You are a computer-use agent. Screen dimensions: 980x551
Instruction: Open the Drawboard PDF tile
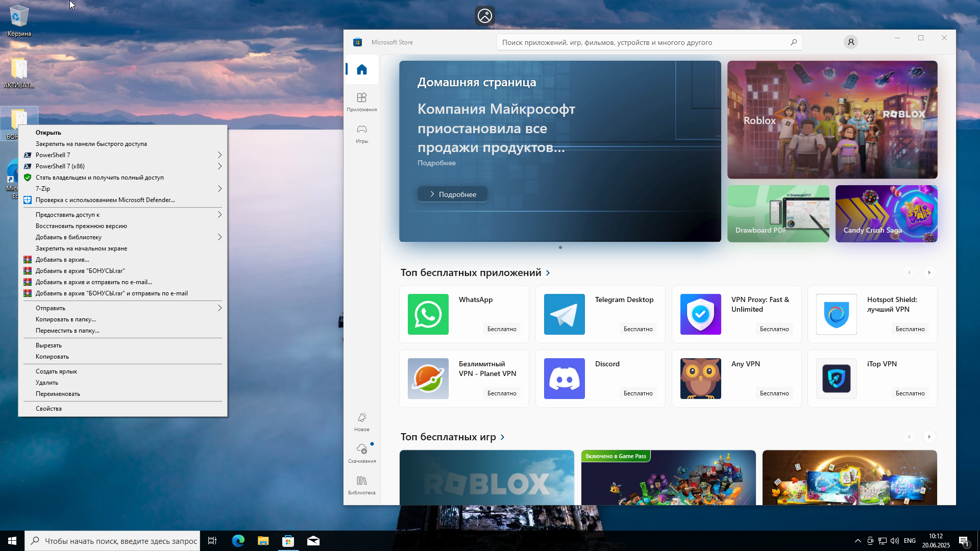pyautogui.click(x=778, y=213)
